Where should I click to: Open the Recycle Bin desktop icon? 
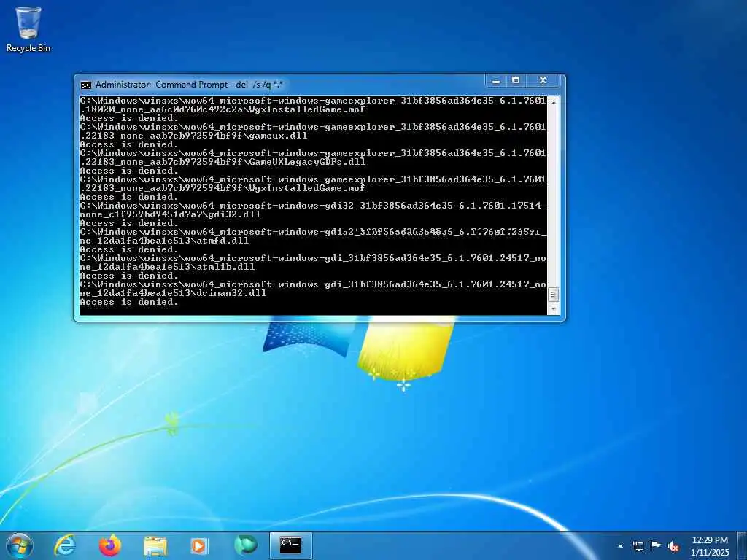pyautogui.click(x=28, y=29)
